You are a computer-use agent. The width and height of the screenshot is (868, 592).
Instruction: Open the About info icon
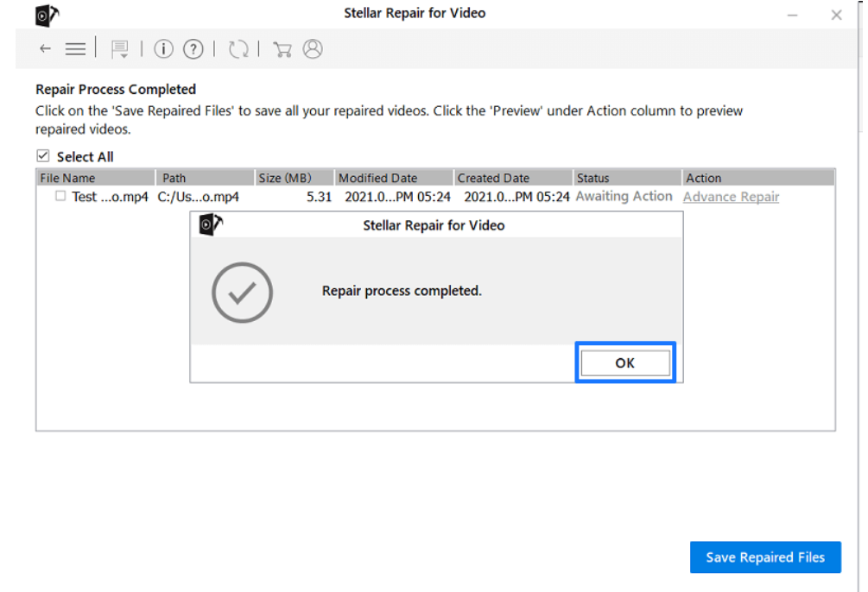point(163,49)
